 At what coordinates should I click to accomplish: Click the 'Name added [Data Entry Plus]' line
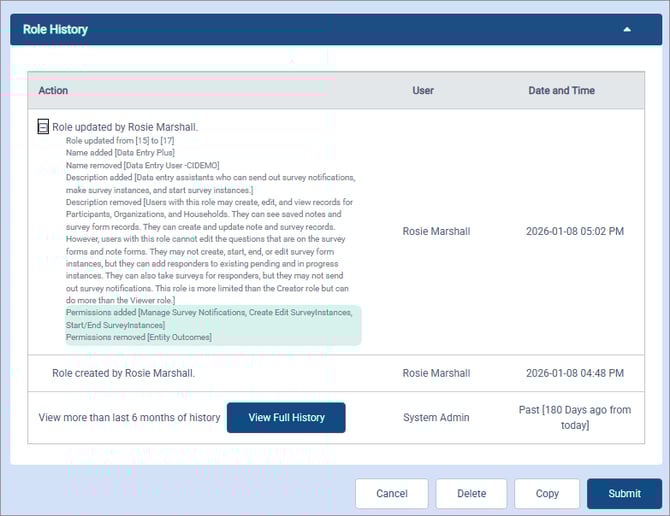coord(120,153)
